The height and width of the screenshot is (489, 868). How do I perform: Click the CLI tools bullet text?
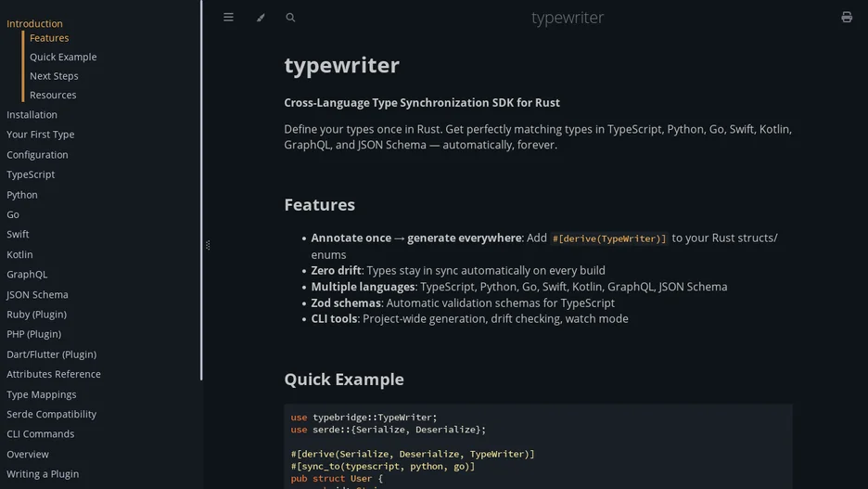[x=469, y=319]
